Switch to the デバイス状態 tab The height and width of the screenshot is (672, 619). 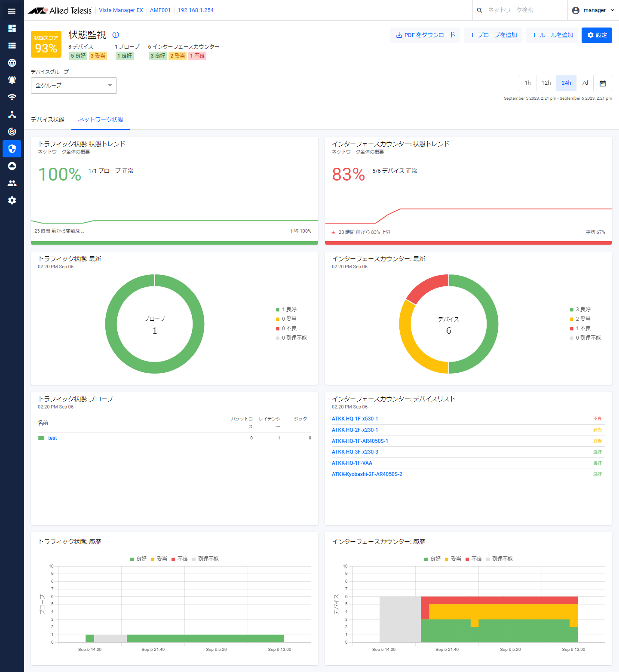[x=48, y=120]
